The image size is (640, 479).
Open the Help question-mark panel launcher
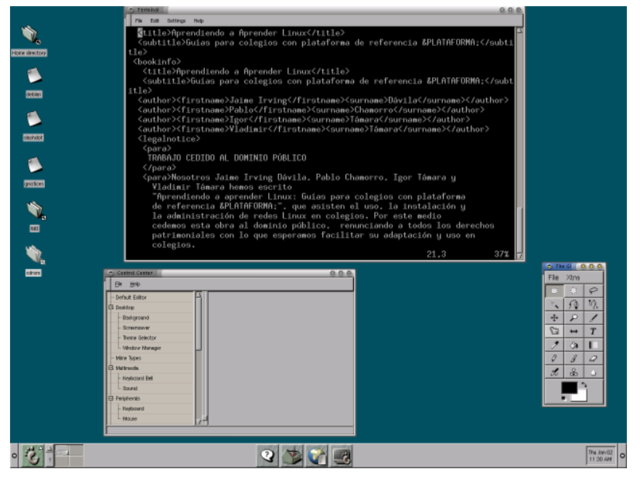click(268, 455)
